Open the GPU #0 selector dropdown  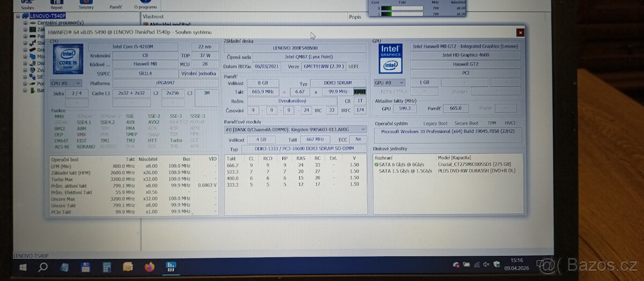[x=390, y=83]
